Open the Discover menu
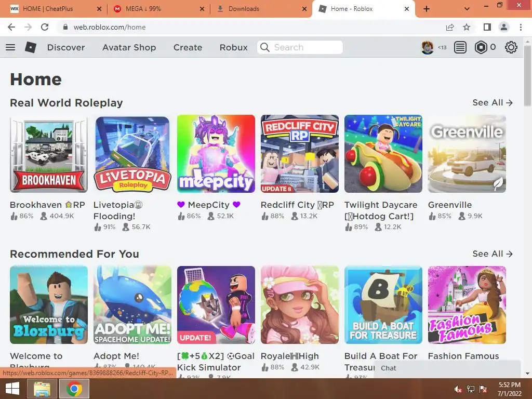Screen dimensions: 532x399 tap(66, 47)
